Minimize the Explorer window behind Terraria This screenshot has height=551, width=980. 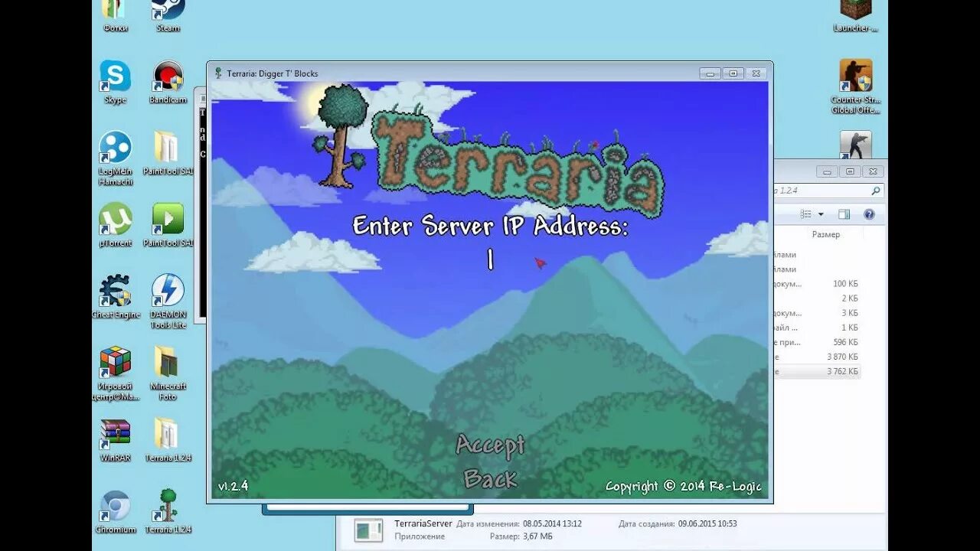tap(827, 171)
